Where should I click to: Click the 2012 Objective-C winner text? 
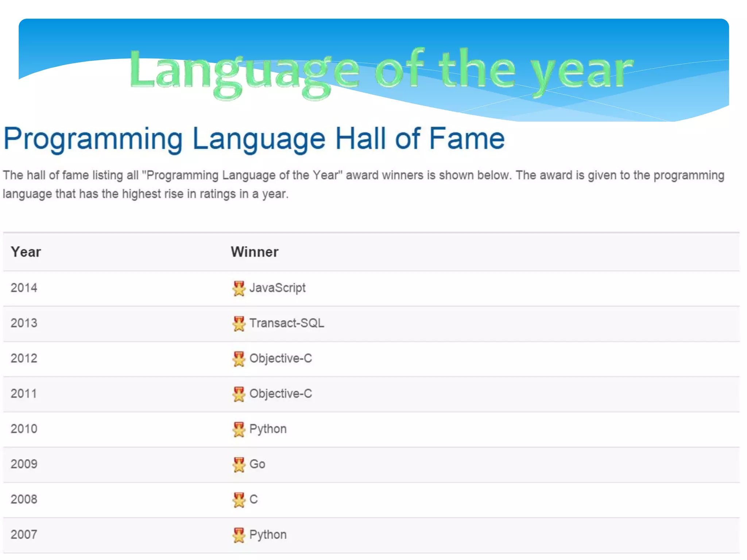click(x=280, y=358)
